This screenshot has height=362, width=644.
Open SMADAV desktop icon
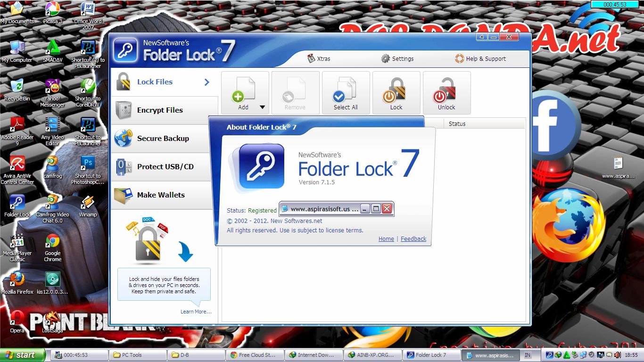tap(52, 51)
